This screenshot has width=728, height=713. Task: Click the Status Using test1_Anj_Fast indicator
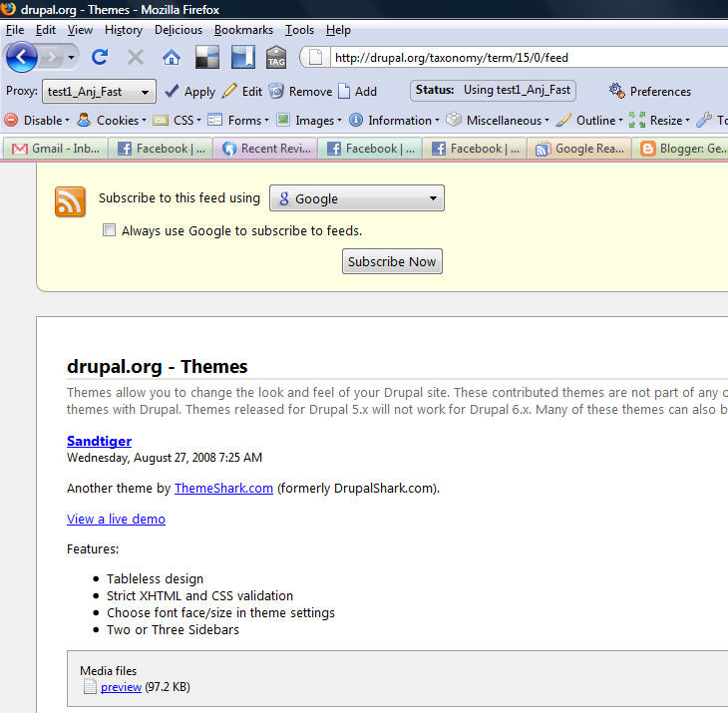[493, 90]
